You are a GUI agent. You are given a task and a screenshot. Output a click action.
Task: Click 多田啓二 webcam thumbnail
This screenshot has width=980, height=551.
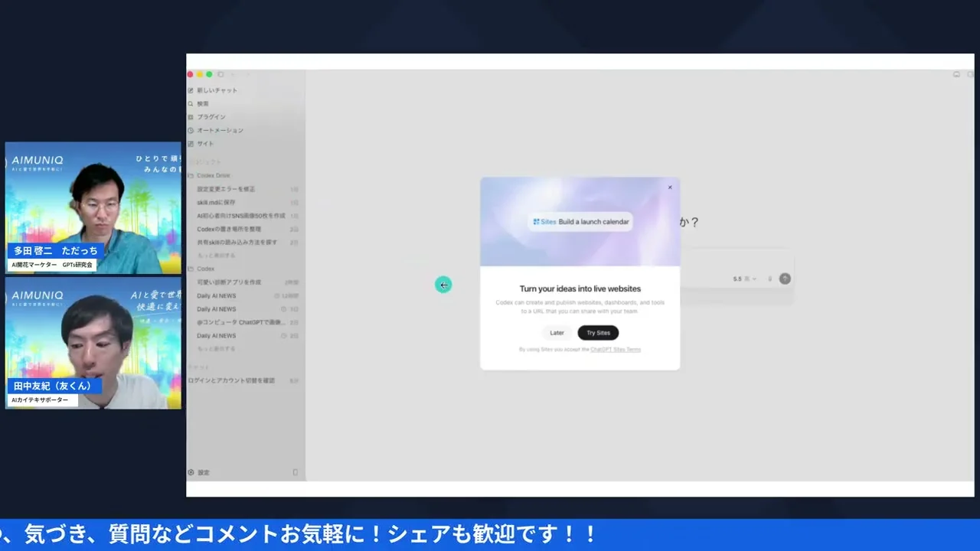[x=93, y=207]
